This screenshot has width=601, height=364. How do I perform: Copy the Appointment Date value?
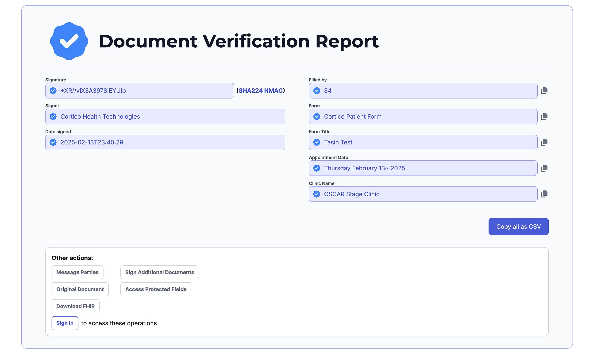[544, 168]
